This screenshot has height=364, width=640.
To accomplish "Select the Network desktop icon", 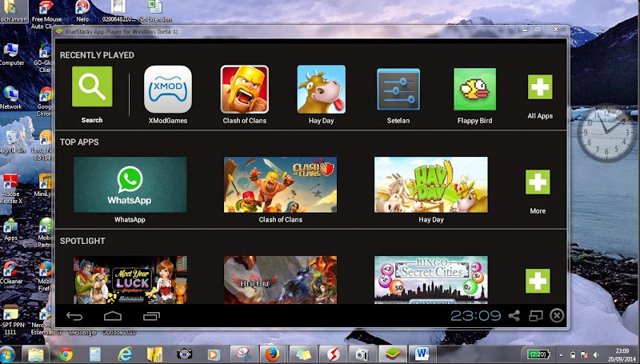I will pyautogui.click(x=11, y=98).
